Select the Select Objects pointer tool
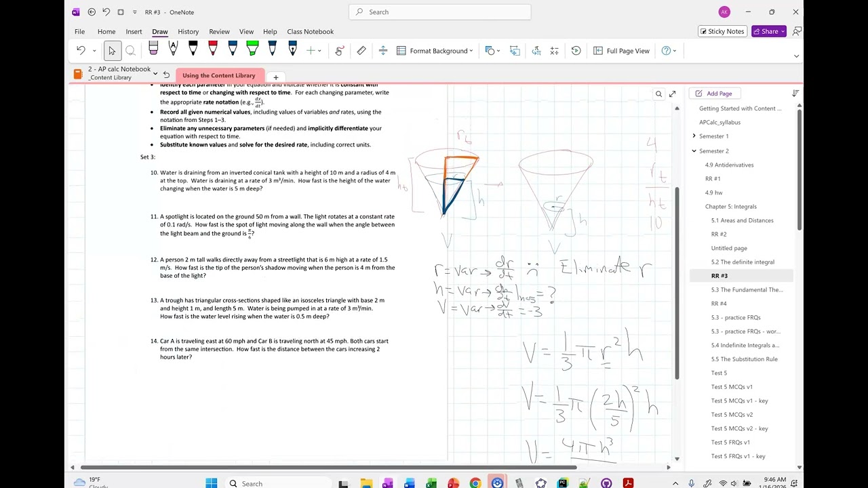 click(x=112, y=51)
